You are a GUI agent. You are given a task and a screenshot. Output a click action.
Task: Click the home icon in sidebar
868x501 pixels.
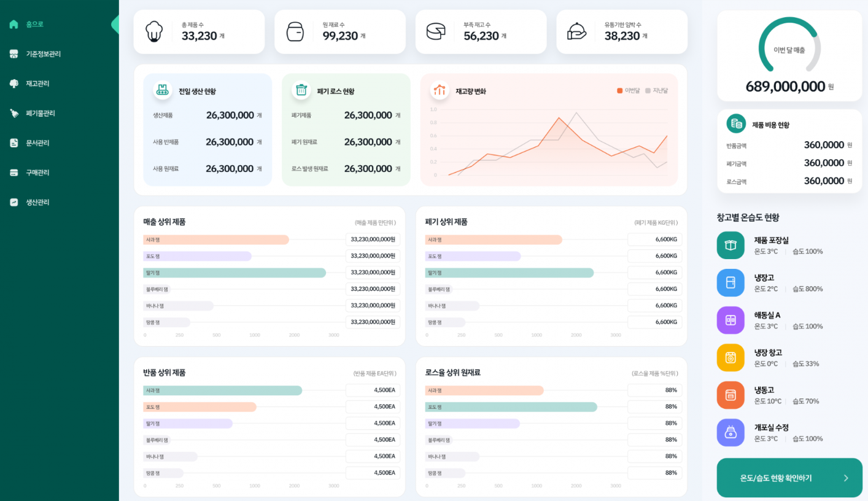point(14,25)
